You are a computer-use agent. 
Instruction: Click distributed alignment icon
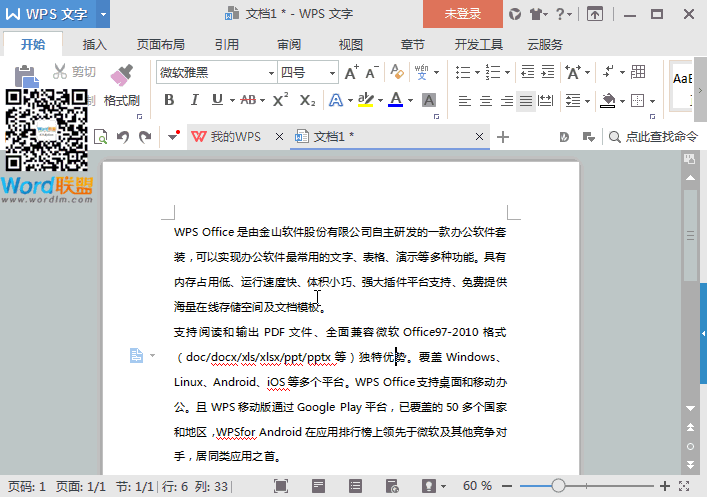[546, 101]
